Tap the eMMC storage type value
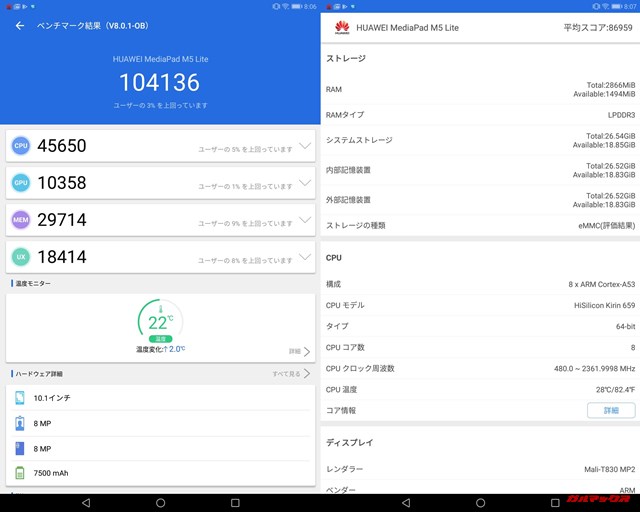Screen dimensions: 640x512 pyautogui.click(x=607, y=225)
